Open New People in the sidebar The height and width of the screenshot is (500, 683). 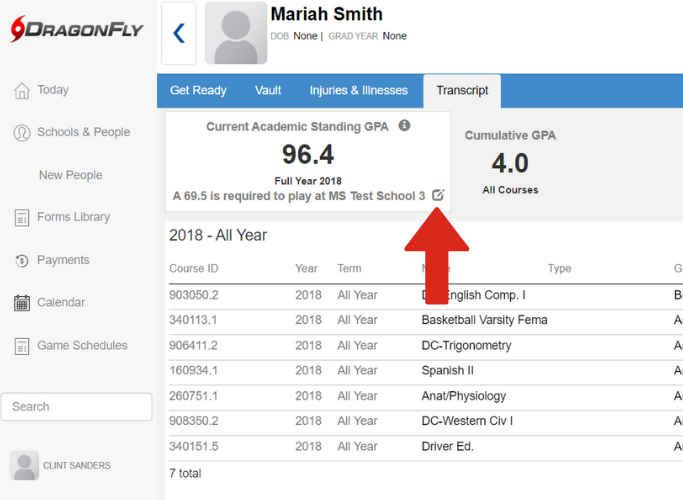(70, 175)
